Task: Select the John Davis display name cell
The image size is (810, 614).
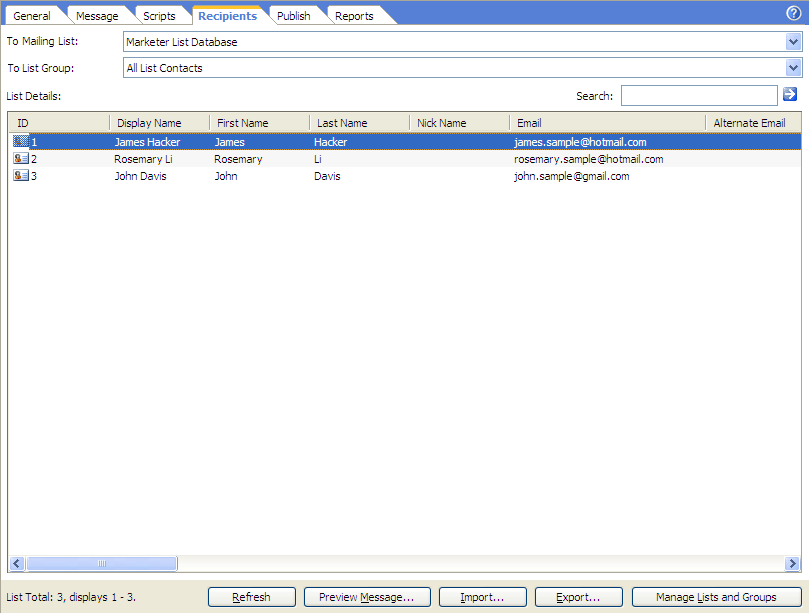Action: 140,176
